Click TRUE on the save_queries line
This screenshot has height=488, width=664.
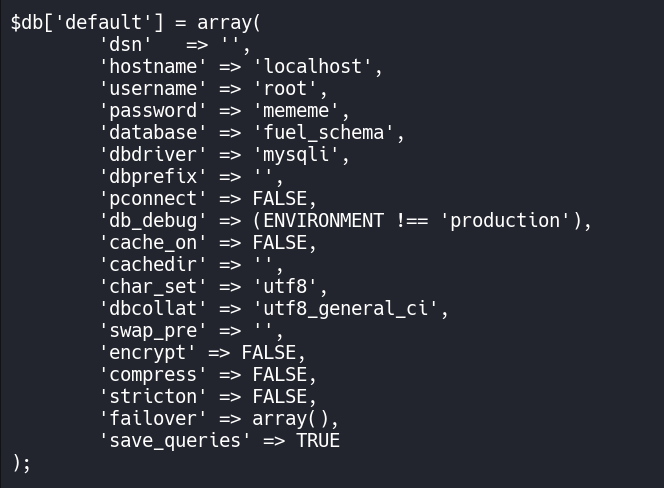pyautogui.click(x=317, y=440)
